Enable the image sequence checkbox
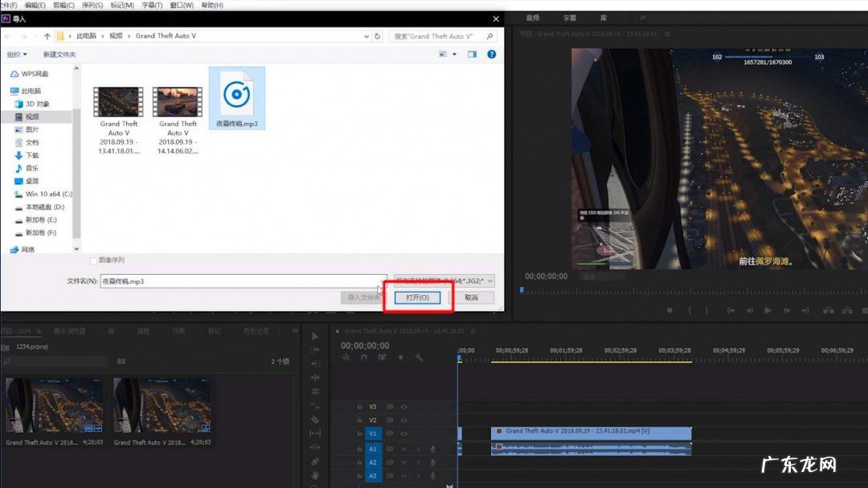Image resolution: width=868 pixels, height=488 pixels. pos(94,260)
